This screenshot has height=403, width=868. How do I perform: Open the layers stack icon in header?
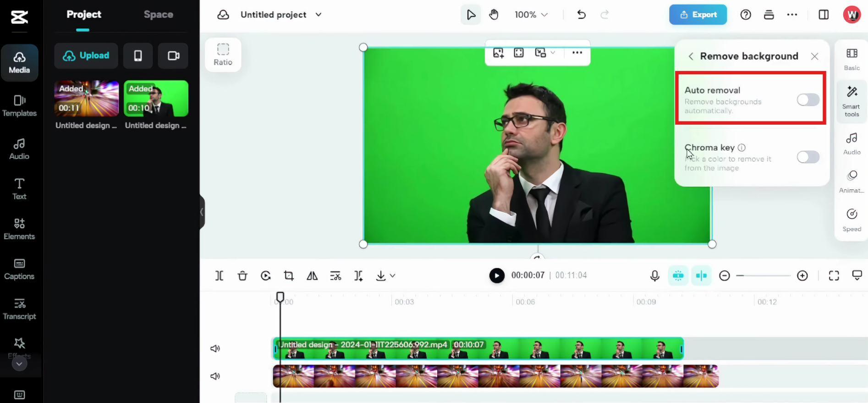[x=769, y=15]
